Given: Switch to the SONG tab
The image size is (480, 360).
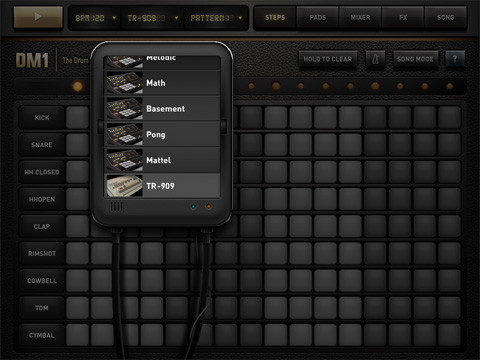Looking at the screenshot, I should click(x=446, y=17).
